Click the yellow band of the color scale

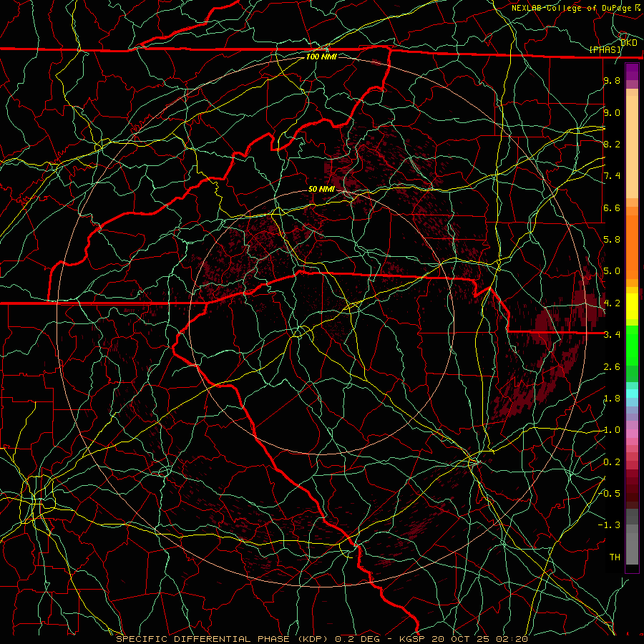tap(632, 306)
